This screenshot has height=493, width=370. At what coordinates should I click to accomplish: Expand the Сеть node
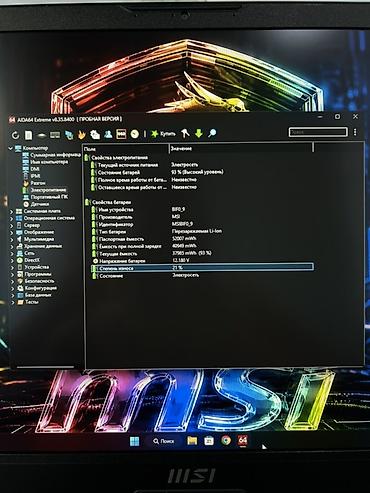point(12,254)
